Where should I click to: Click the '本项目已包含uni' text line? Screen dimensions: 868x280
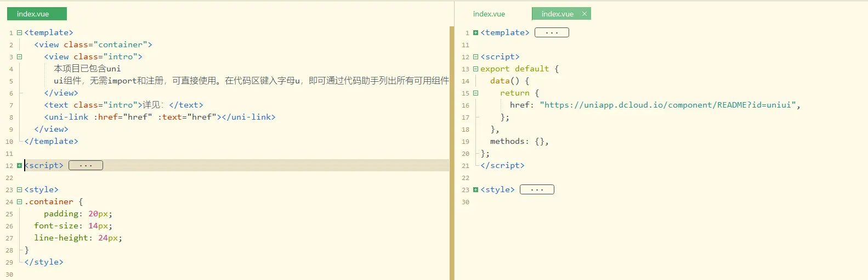[x=87, y=69]
